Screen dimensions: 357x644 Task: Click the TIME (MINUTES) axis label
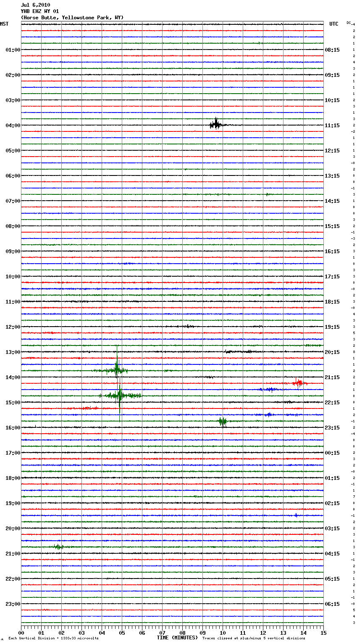point(177,638)
